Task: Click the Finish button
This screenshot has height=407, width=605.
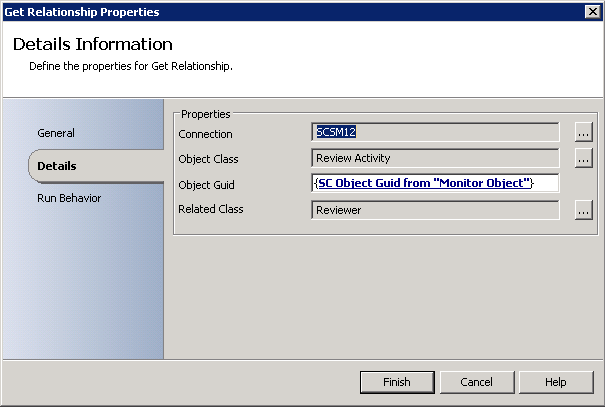Action: tap(397, 382)
